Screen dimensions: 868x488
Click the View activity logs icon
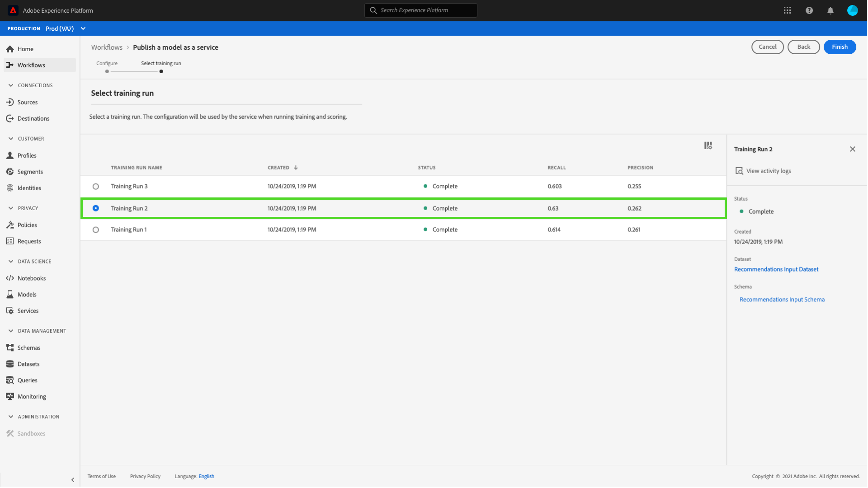739,171
